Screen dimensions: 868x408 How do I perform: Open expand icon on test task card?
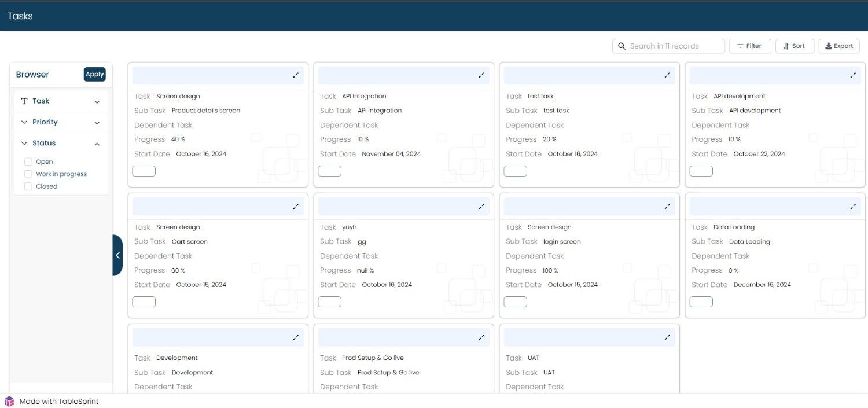667,75
